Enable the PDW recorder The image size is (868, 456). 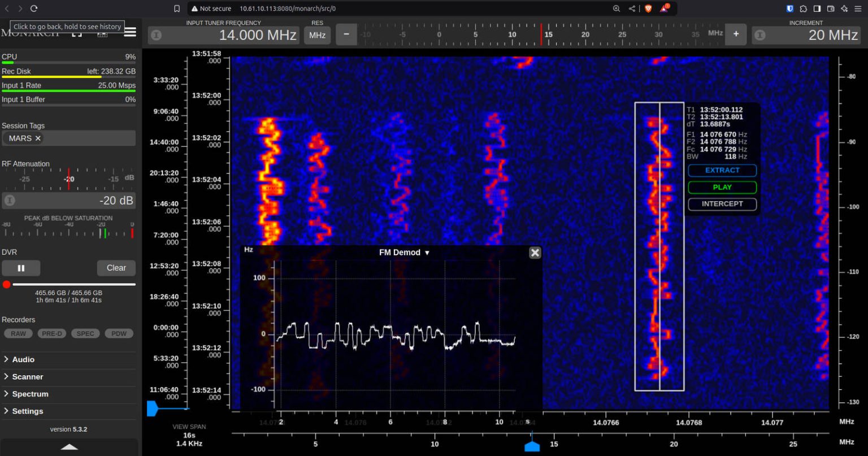(119, 333)
